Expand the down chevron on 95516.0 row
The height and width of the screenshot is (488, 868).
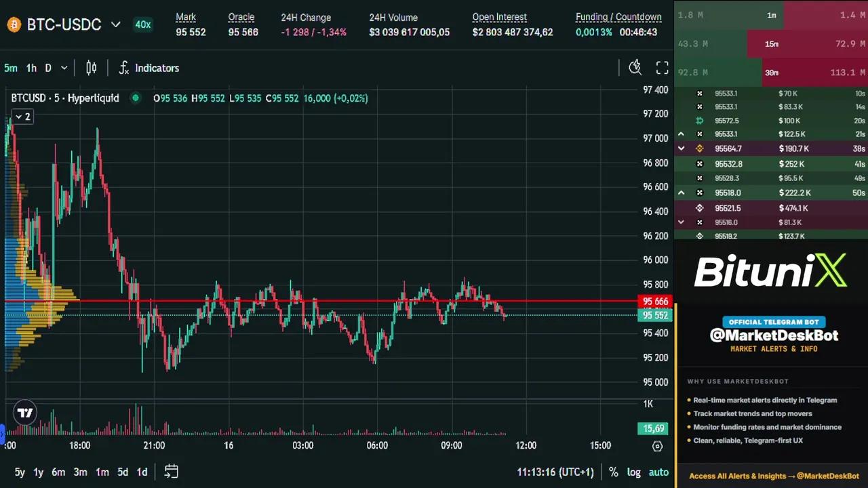tap(681, 222)
